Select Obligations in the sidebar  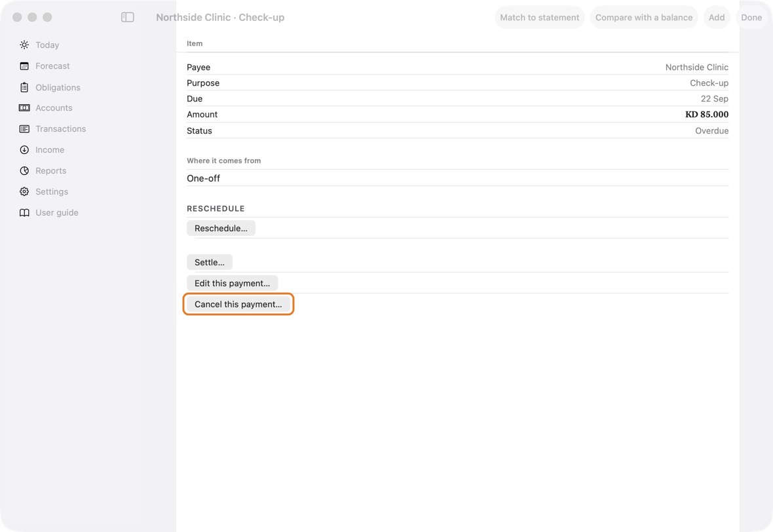(x=58, y=87)
